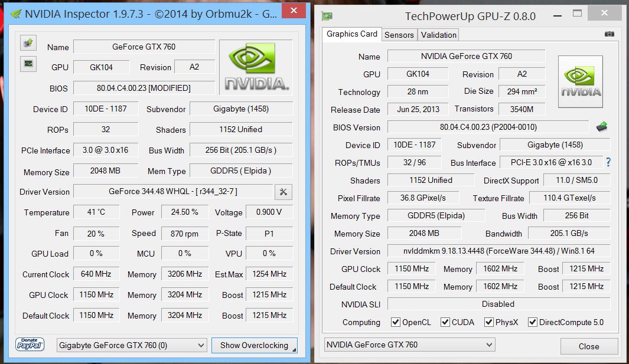629x364 pixels.
Task: Click the Bus Interface question mark
Action: click(608, 162)
